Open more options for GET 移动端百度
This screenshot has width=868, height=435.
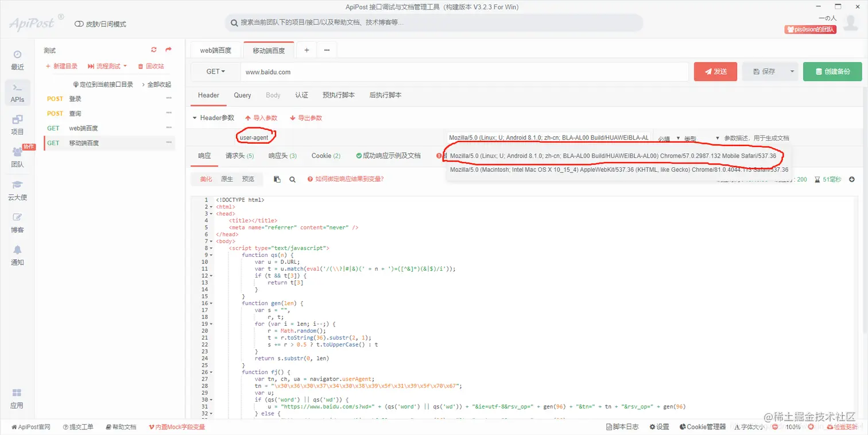169,143
